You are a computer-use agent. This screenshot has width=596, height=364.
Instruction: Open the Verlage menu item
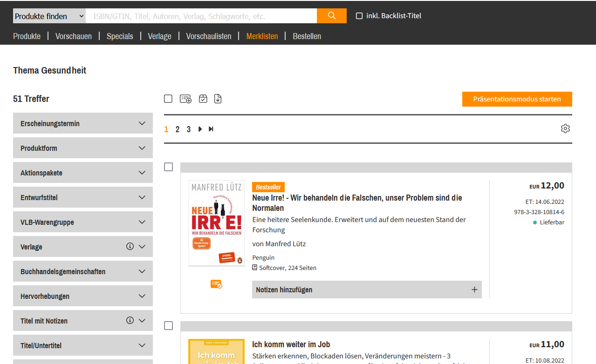159,36
